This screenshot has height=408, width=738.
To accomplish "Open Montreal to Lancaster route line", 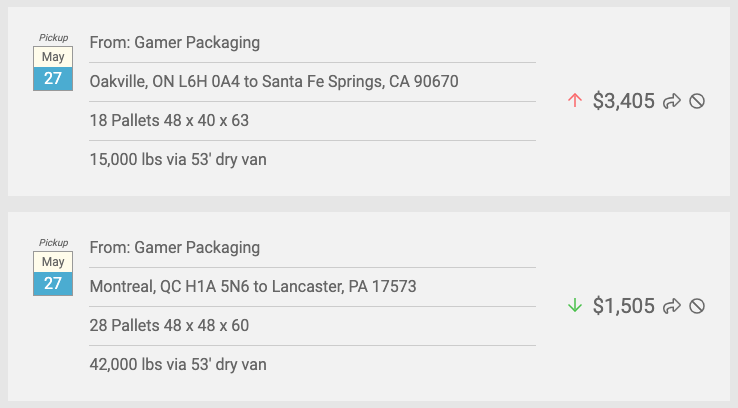I will pyautogui.click(x=253, y=287).
